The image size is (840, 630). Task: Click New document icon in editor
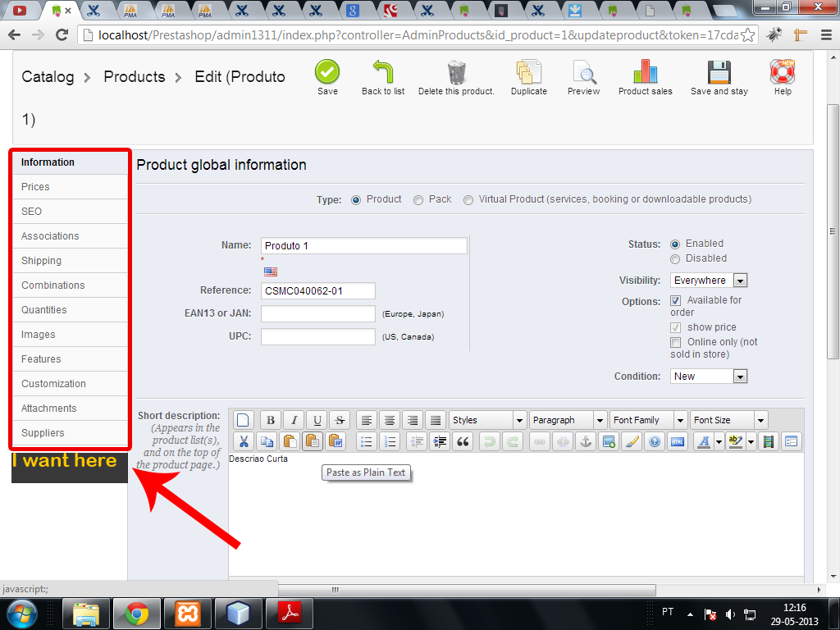pyautogui.click(x=243, y=420)
